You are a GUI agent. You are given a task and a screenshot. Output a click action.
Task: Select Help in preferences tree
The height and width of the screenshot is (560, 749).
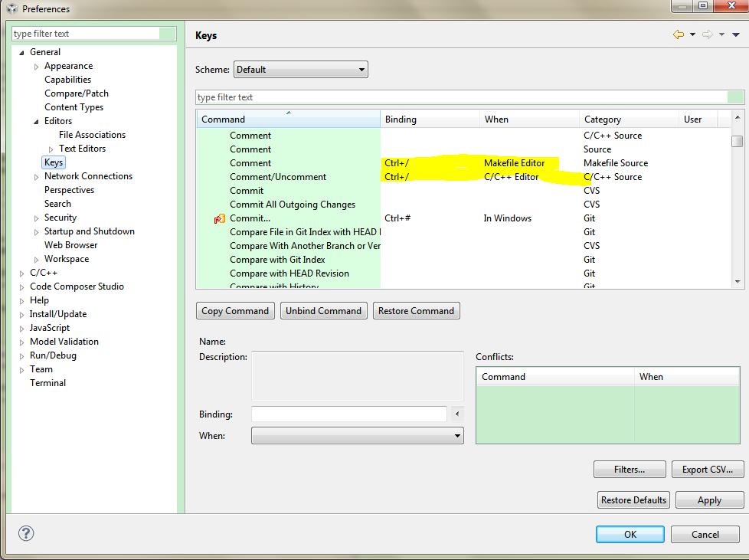[x=39, y=300]
